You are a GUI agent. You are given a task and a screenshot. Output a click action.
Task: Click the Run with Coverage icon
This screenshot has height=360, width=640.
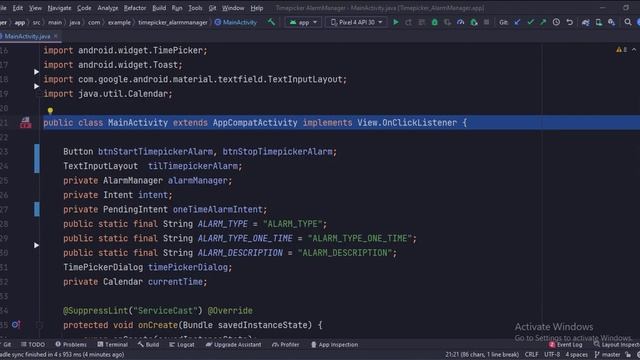point(447,22)
